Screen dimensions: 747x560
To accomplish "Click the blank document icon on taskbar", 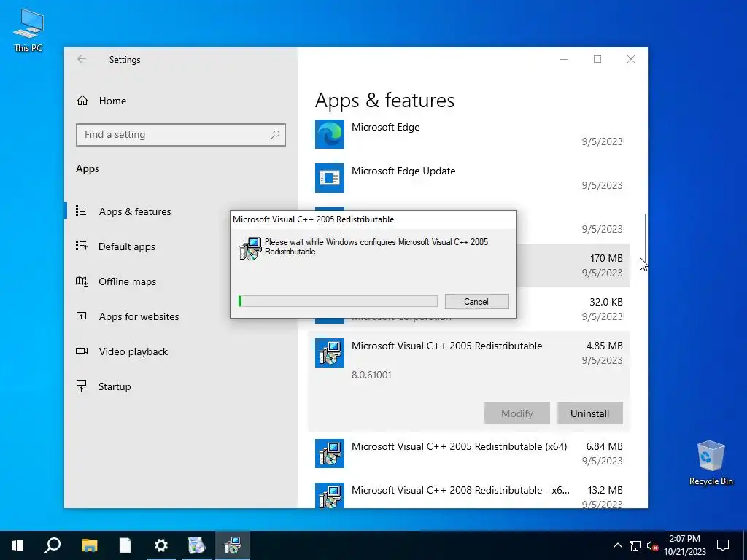I will point(125,545).
